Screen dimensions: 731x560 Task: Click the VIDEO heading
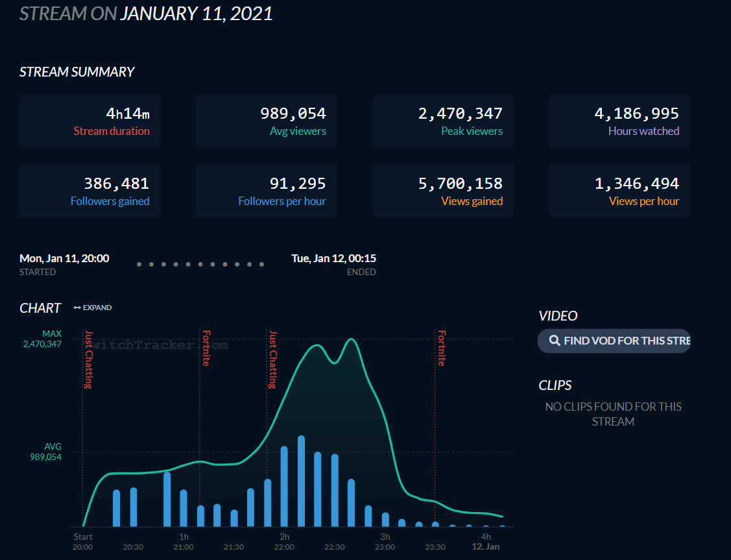tap(558, 315)
